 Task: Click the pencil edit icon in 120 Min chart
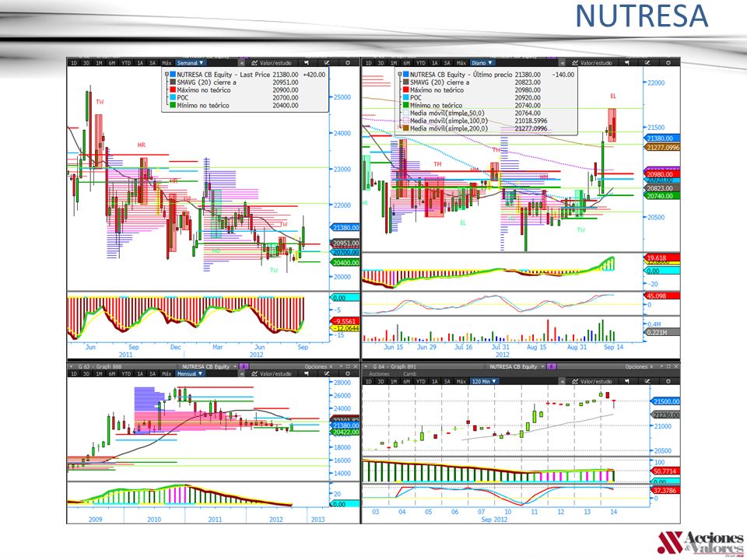pos(647,381)
